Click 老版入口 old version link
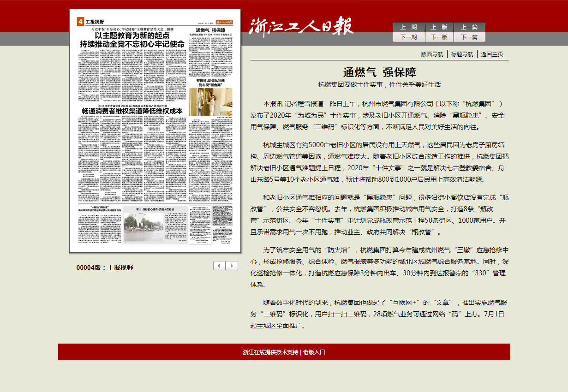 point(314,352)
